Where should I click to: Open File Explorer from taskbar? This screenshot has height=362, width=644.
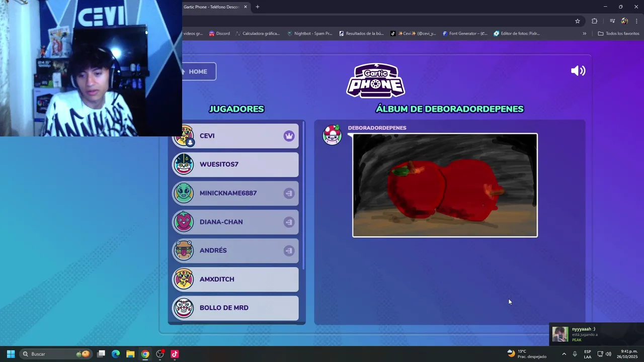130,354
